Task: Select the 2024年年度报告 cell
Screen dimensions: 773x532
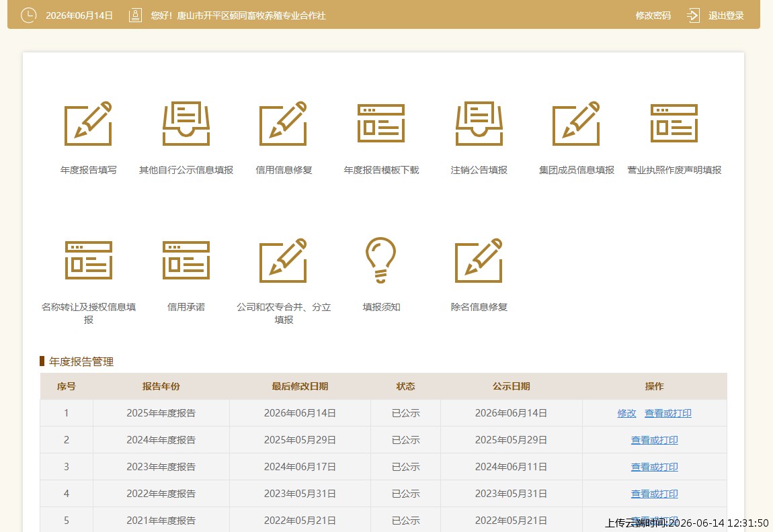Action: (x=161, y=440)
